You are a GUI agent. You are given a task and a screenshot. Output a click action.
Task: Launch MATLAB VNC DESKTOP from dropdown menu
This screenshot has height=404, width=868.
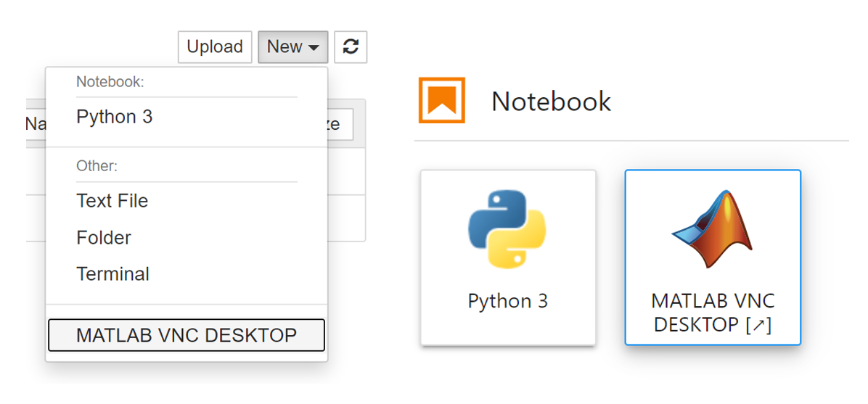[x=187, y=335]
